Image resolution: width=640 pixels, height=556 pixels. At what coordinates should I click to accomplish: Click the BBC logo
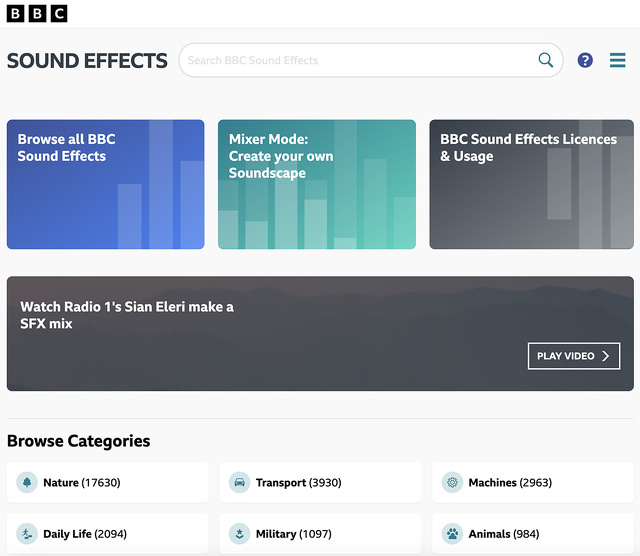(x=37, y=13)
